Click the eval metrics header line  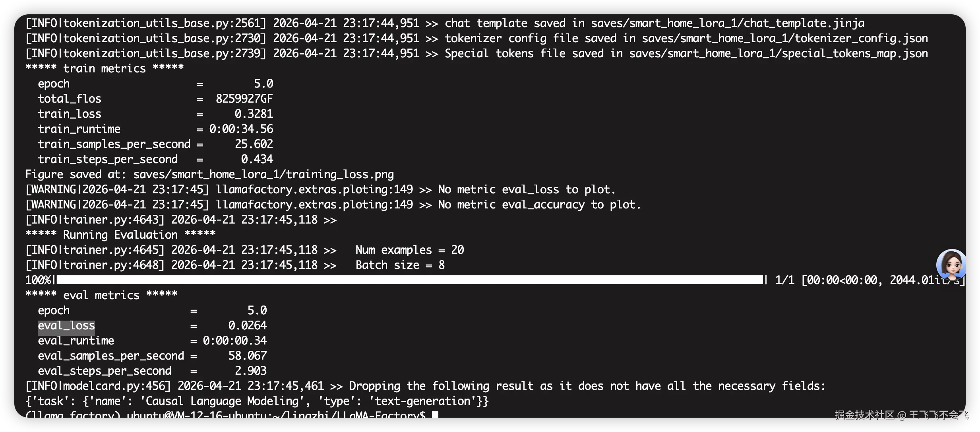tap(101, 295)
